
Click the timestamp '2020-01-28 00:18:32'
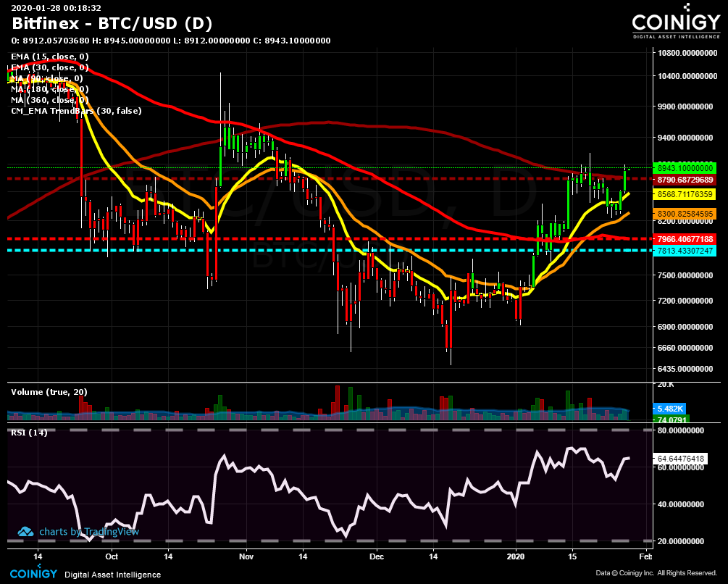[x=57, y=8]
